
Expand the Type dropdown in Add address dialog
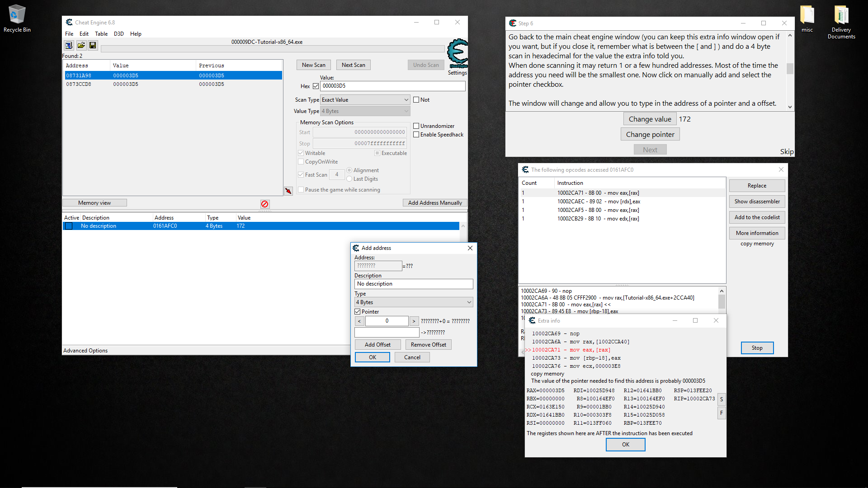point(470,303)
